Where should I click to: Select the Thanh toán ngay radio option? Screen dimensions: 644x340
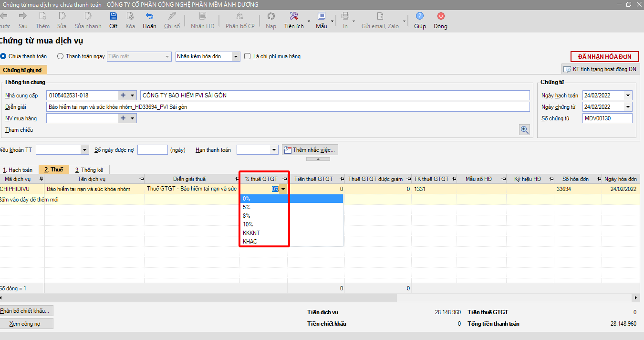click(x=60, y=56)
